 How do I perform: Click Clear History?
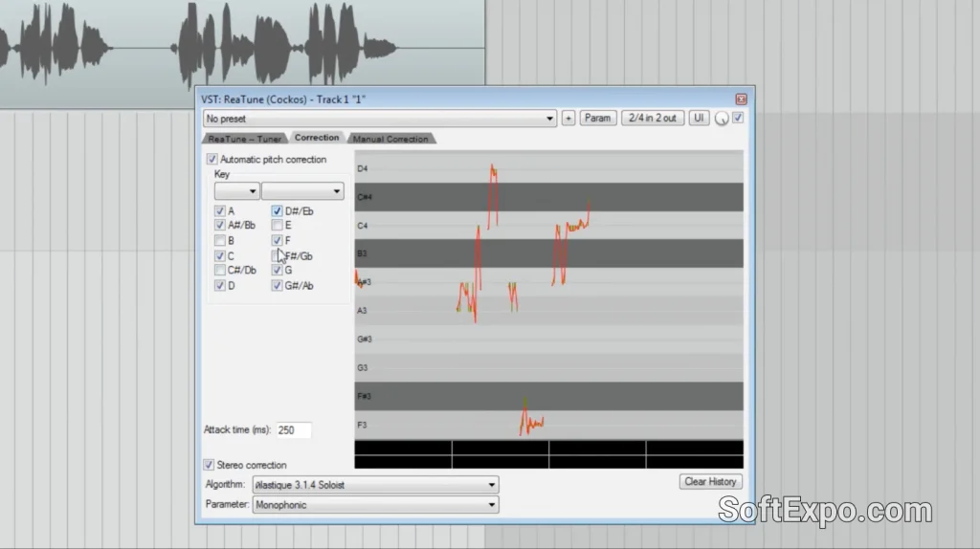tap(710, 482)
